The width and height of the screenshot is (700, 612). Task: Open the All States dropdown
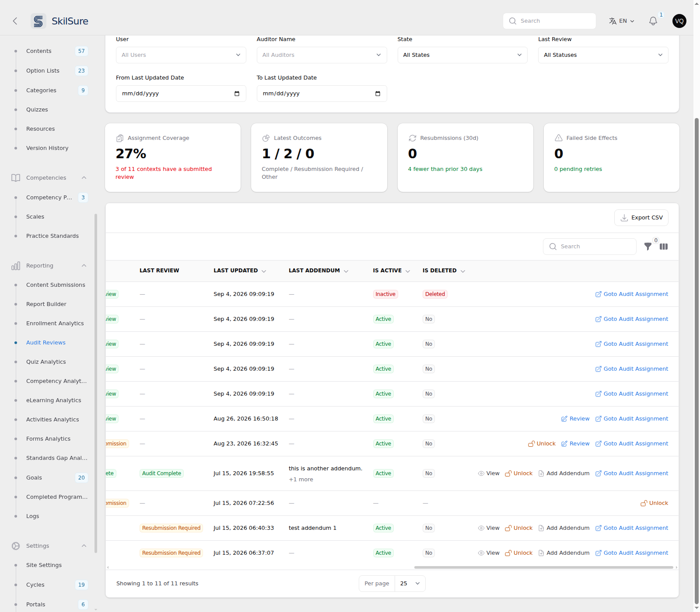pos(462,55)
